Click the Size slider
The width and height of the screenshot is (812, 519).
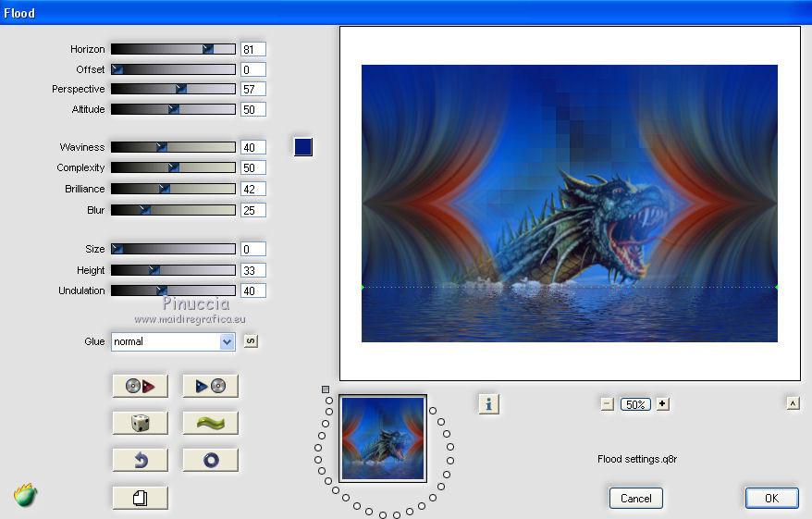click(x=173, y=249)
